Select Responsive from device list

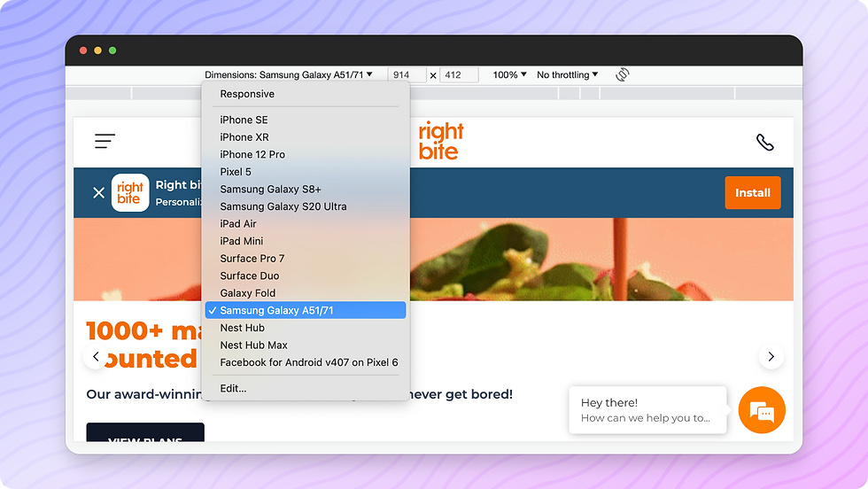pos(306,94)
